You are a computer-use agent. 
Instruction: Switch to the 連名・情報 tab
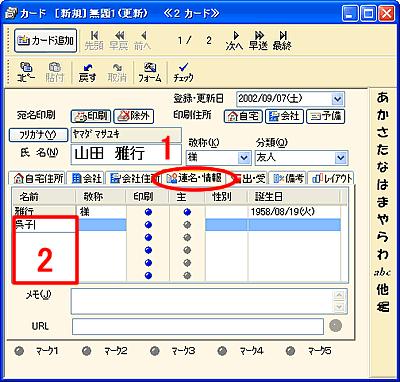click(194, 178)
